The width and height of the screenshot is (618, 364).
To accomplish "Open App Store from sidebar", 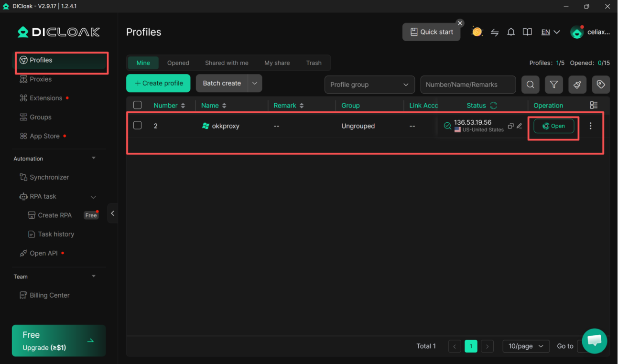I will point(40,136).
